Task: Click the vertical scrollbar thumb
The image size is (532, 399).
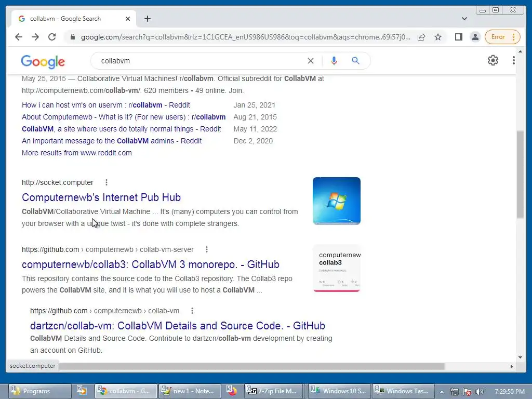Action: coord(520,175)
